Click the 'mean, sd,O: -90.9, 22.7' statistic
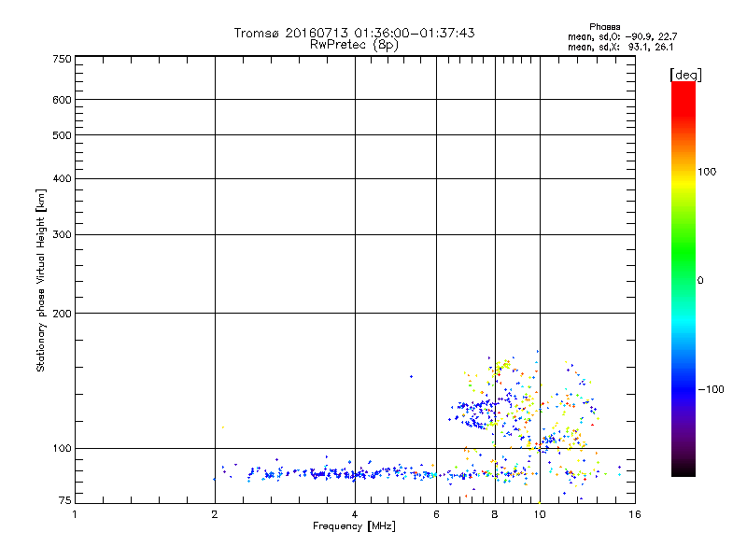 click(x=622, y=36)
